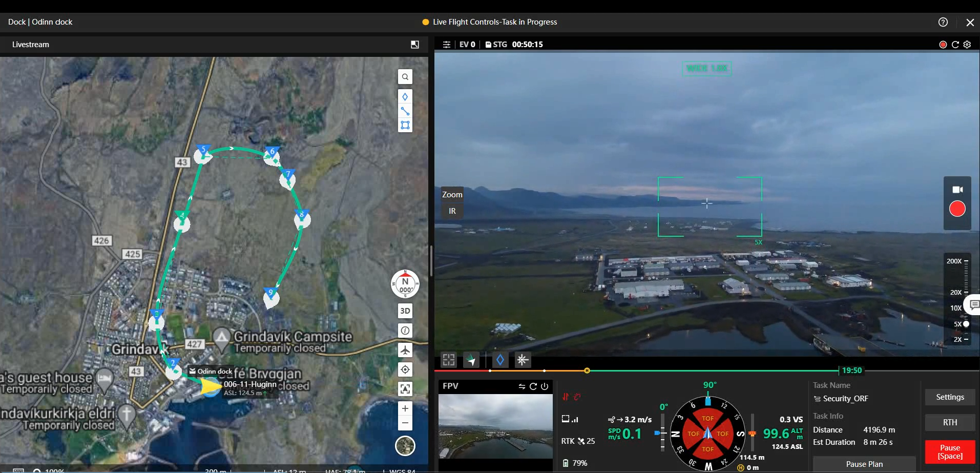Viewport: 980px width, 473px height.
Task: Switch to the Zoom camera view
Action: [x=452, y=195]
